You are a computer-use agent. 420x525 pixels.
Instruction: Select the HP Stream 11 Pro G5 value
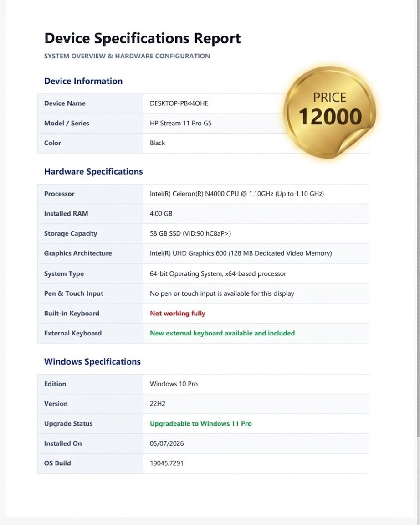pos(181,123)
